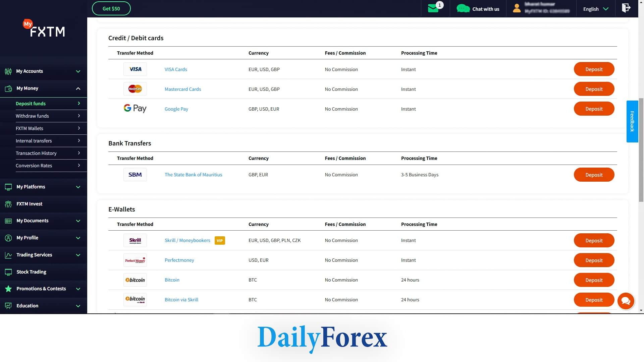Select the FXTM Invest sidebar icon
Screen dimensions: 644x362
click(8, 204)
